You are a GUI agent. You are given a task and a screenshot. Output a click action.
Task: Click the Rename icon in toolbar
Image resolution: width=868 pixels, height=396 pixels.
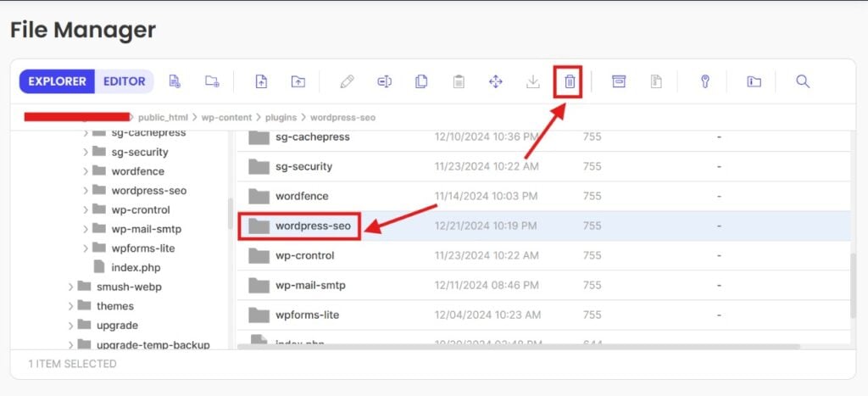click(x=385, y=81)
